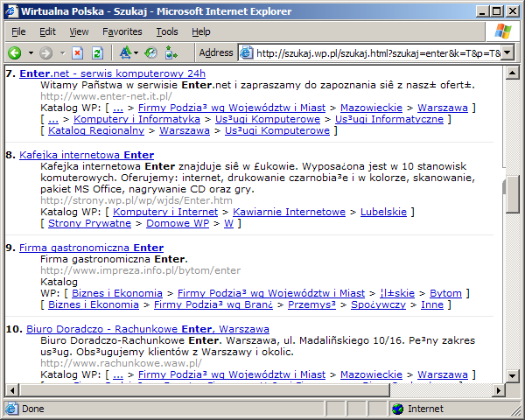This screenshot has height=420, width=525.
Task: Open the Tools menu
Action: [x=167, y=31]
